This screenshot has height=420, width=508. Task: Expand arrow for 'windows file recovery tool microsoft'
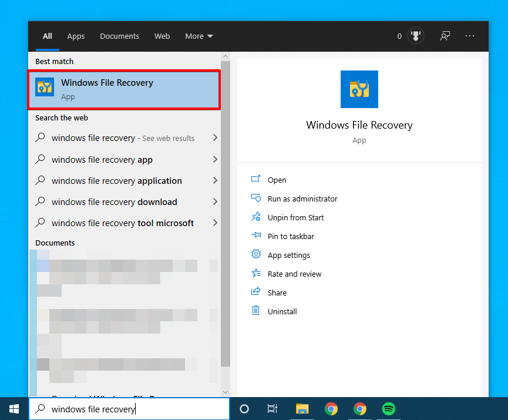click(215, 223)
